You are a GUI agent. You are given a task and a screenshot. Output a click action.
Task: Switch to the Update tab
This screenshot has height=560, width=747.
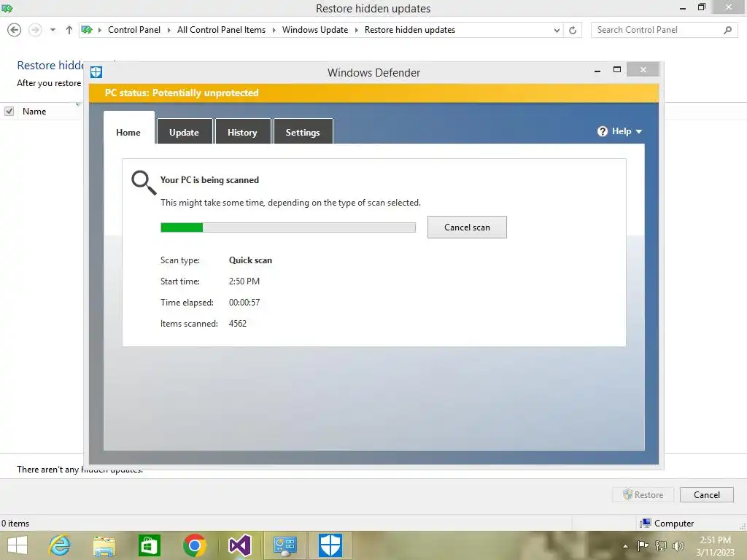185,131
